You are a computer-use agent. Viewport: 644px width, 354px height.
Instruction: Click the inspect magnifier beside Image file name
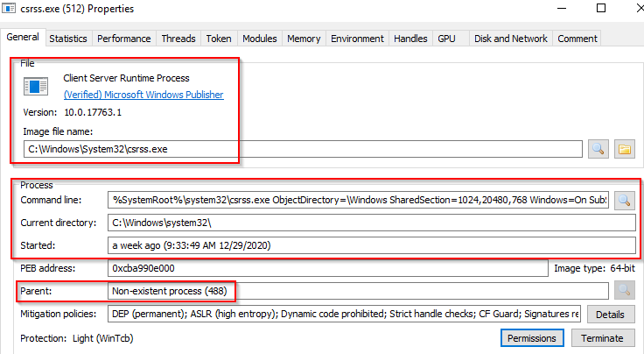pyautogui.click(x=598, y=149)
